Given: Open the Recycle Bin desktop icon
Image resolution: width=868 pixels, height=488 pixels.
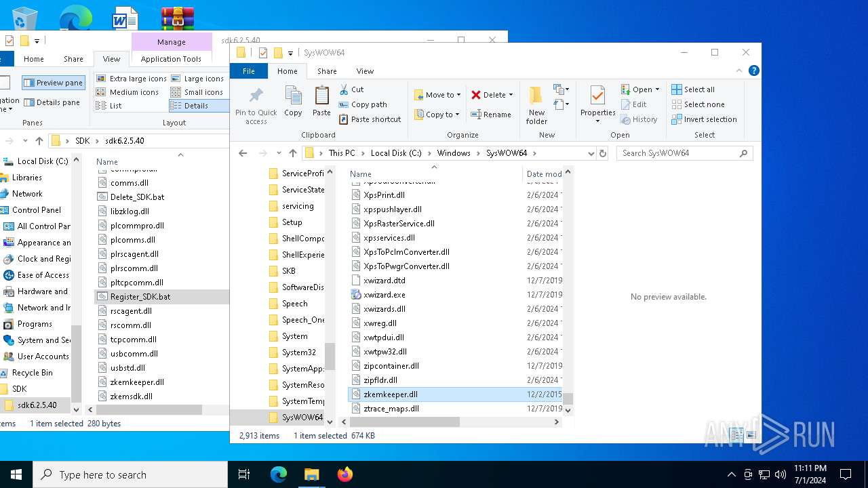Looking at the screenshot, I should click(x=26, y=18).
